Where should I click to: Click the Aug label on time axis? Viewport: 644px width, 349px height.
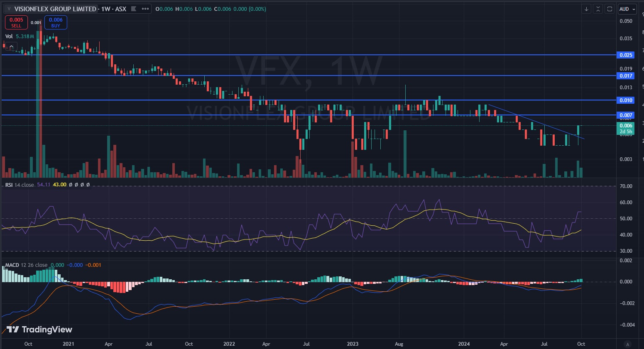399,344
